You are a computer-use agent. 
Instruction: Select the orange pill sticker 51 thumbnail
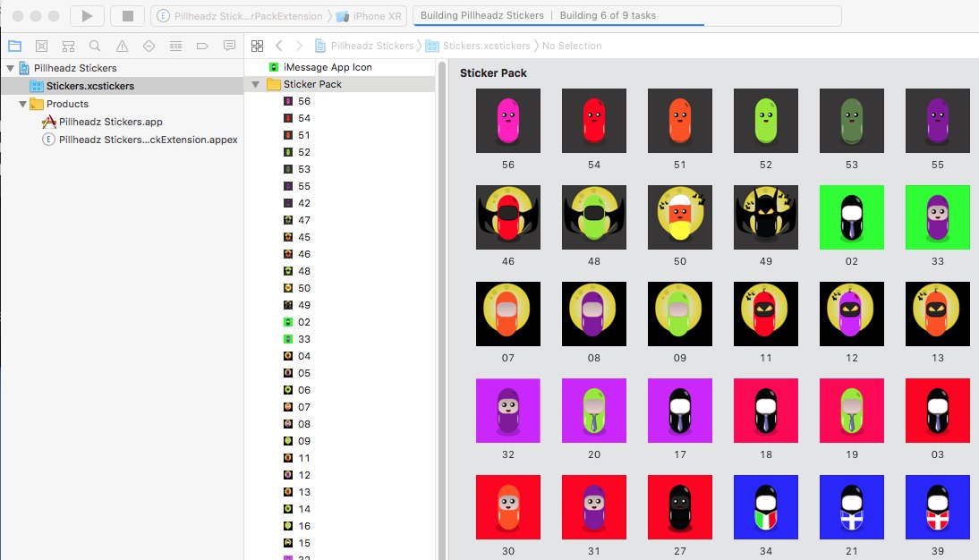click(x=680, y=121)
